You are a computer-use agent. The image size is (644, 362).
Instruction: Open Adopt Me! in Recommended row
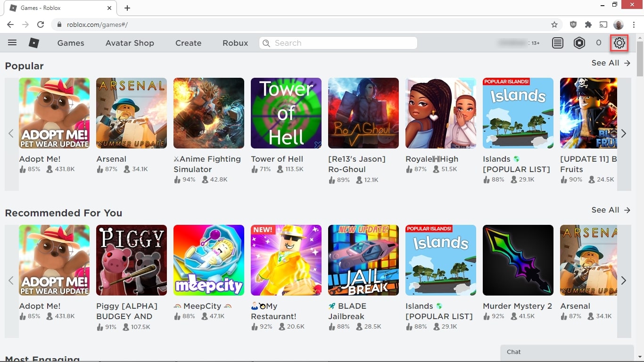click(x=54, y=260)
